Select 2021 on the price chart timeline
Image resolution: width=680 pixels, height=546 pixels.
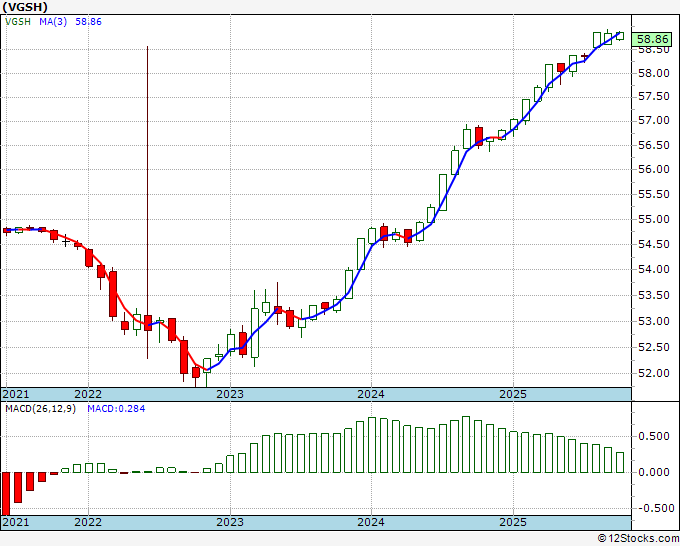[x=16, y=394]
